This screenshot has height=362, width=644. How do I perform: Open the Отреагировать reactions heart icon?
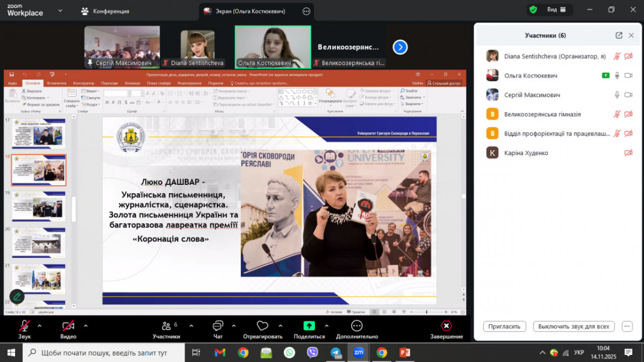click(262, 326)
